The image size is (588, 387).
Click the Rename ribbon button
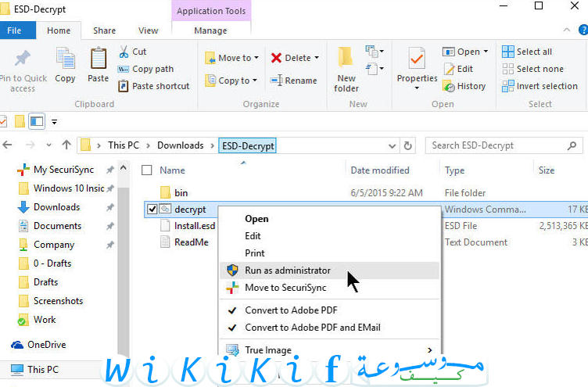pyautogui.click(x=294, y=81)
